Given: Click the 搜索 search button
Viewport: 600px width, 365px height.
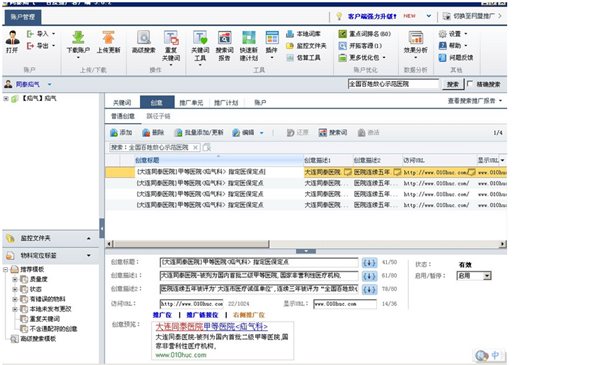Looking at the screenshot, I should (453, 84).
